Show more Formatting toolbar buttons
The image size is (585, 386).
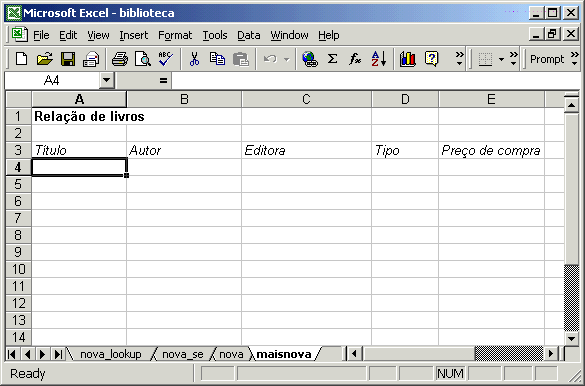tap(514, 59)
